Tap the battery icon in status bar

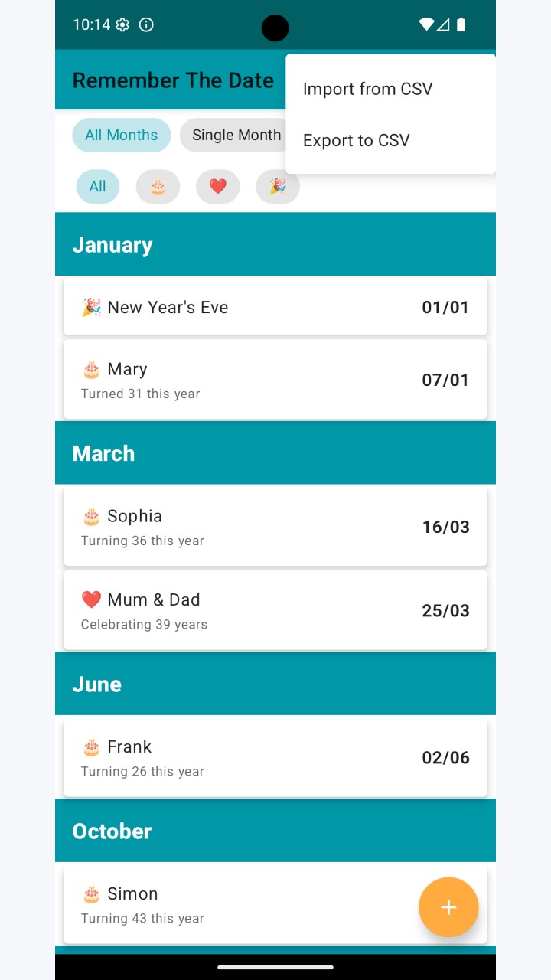click(x=461, y=24)
